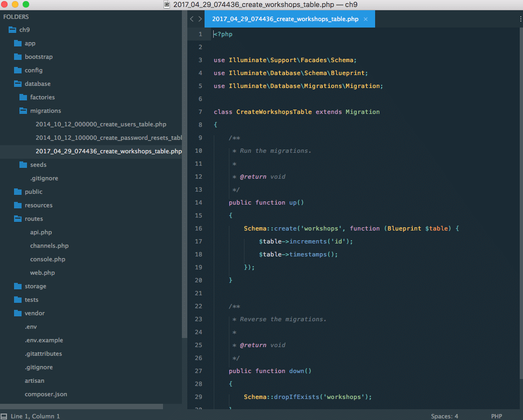The width and height of the screenshot is (523, 420).
Task: Collapse the database folder icon
Action: [x=18, y=84]
